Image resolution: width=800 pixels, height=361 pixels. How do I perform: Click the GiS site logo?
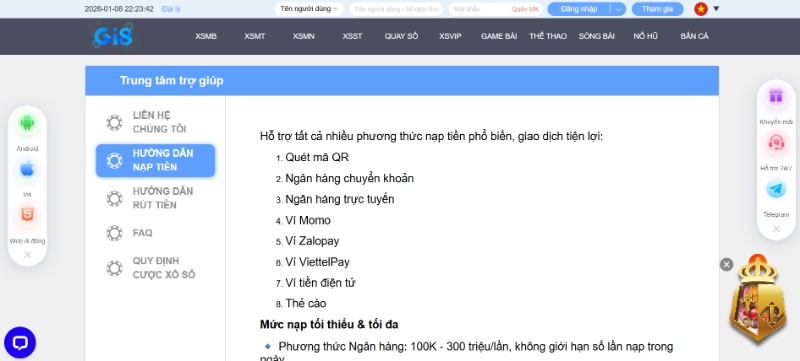[x=113, y=36]
